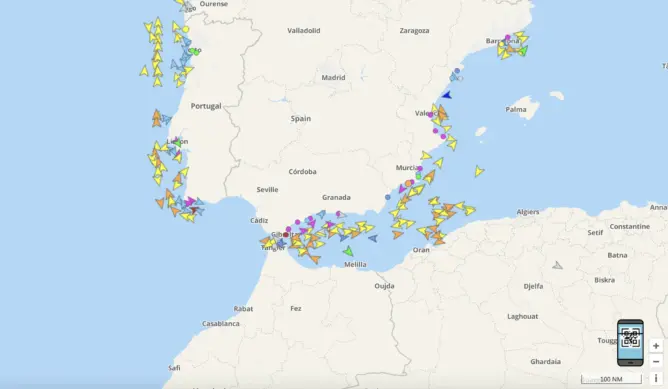Image resolution: width=668 pixels, height=389 pixels.
Task: Click the Portugal country label
Action: 206,106
